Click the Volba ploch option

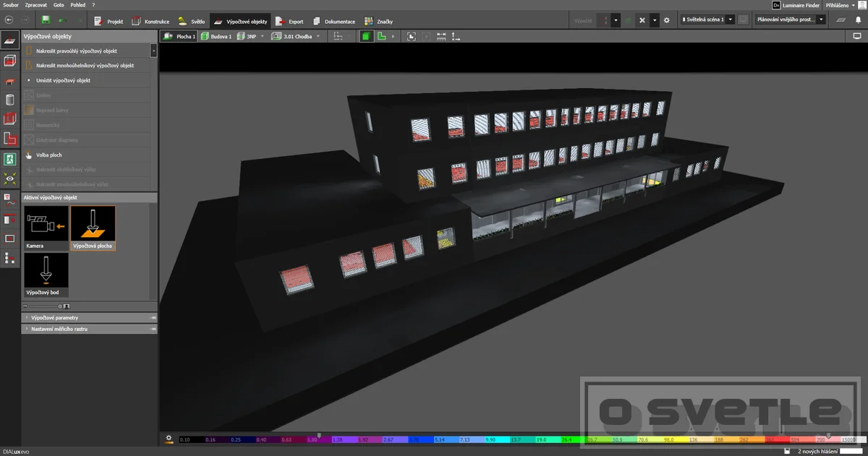49,155
